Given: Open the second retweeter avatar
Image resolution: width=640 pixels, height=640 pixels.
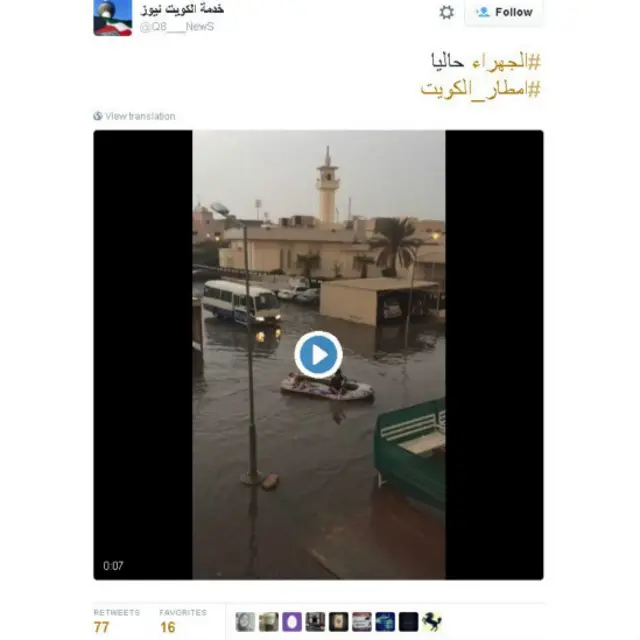Looking at the screenshot, I should pyautogui.click(x=269, y=622).
